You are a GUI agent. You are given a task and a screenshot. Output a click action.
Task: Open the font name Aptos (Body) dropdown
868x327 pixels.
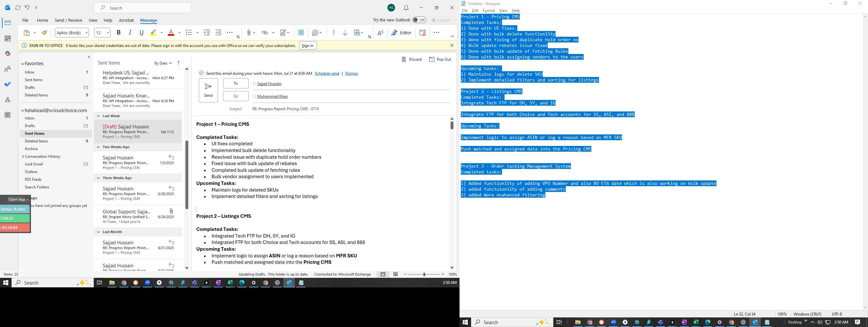86,33
